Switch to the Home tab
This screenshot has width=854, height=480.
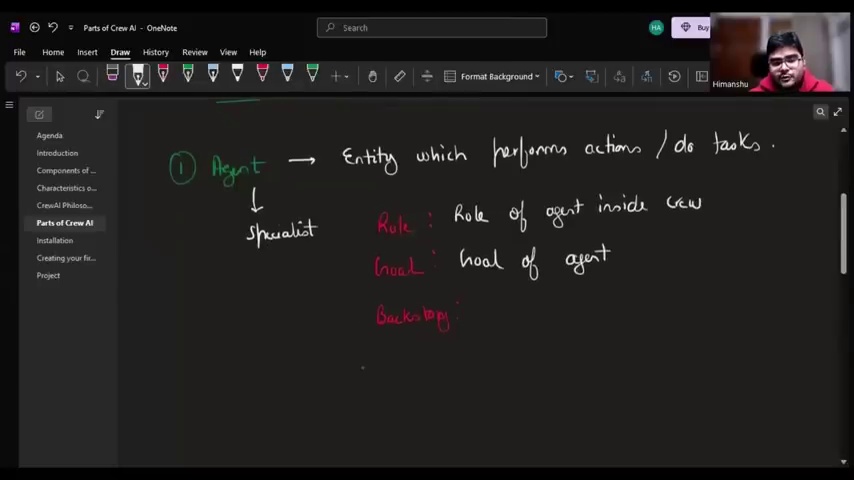(x=53, y=52)
